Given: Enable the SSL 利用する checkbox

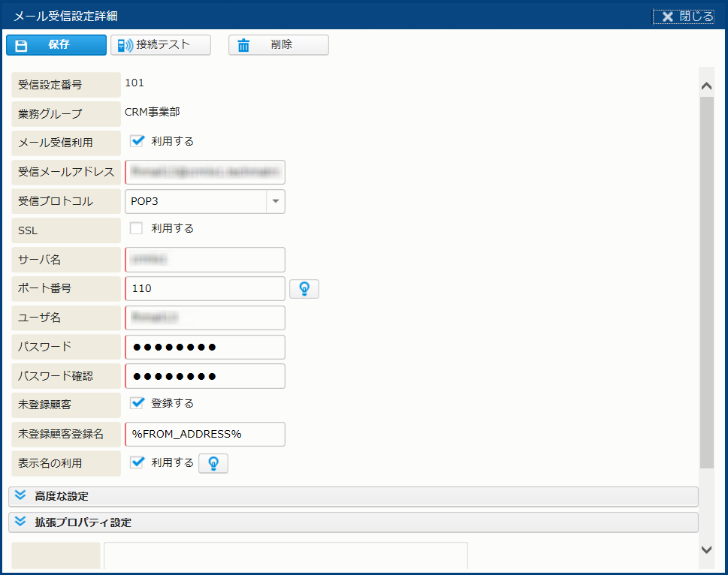Looking at the screenshot, I should 137,228.
